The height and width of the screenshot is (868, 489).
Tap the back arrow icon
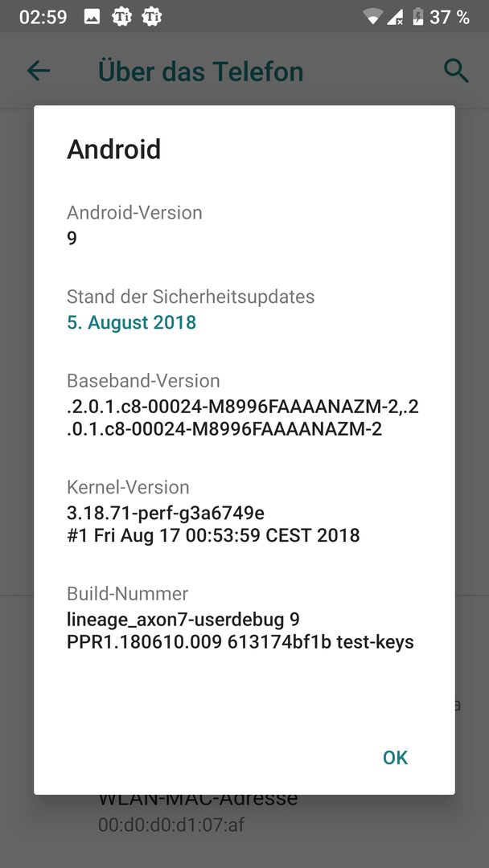38,71
